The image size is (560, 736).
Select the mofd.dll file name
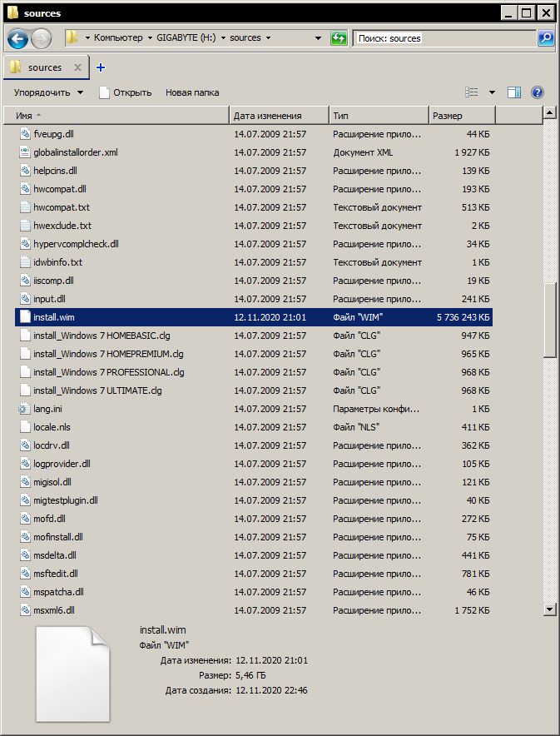[49, 519]
